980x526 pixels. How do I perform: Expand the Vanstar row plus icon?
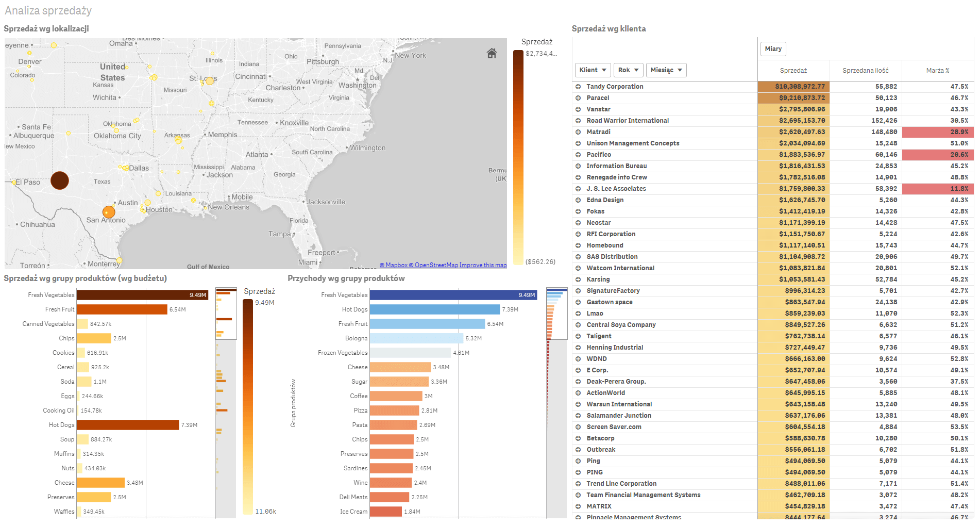(x=578, y=109)
